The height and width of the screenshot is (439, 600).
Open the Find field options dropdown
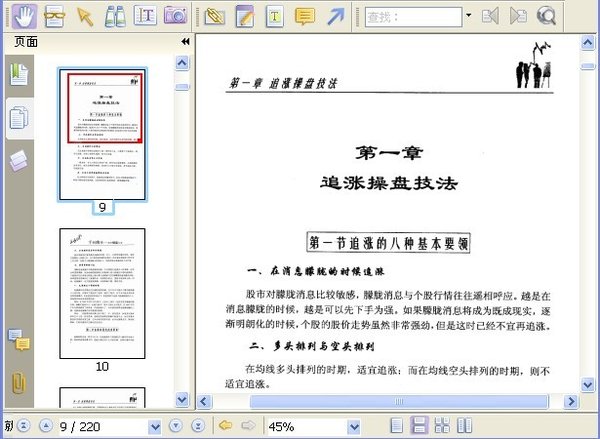pos(468,16)
